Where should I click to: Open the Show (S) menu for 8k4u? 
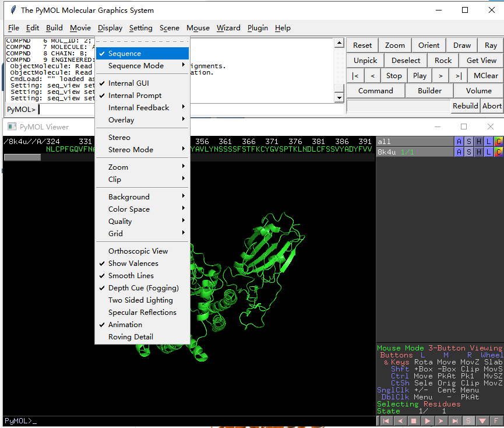(x=469, y=152)
